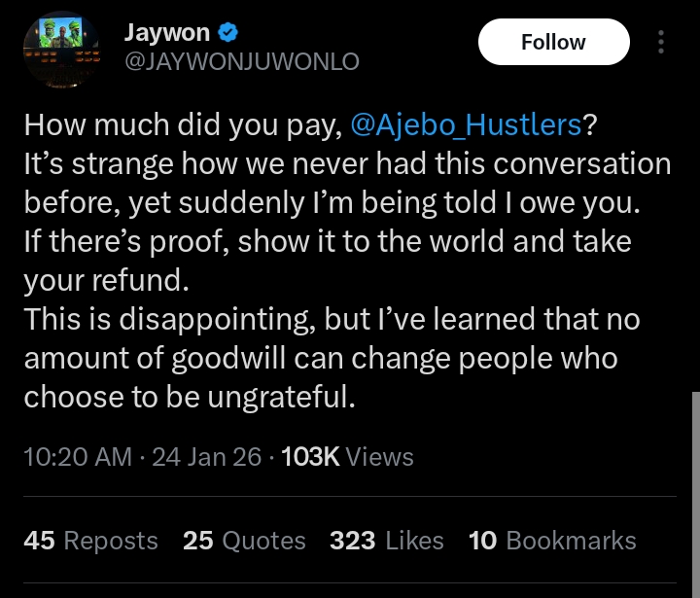This screenshot has height=598, width=700.
Task: Open the 25 Quotes list
Action: (x=244, y=541)
